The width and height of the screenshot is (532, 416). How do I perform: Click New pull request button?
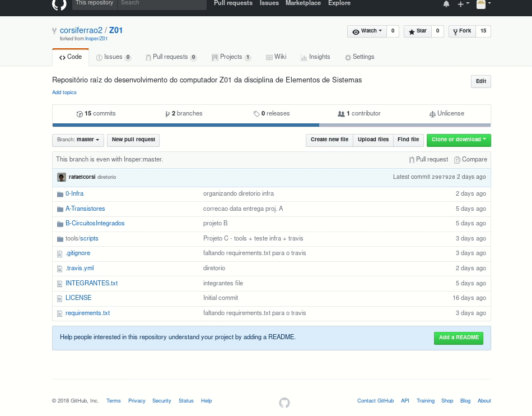(133, 140)
